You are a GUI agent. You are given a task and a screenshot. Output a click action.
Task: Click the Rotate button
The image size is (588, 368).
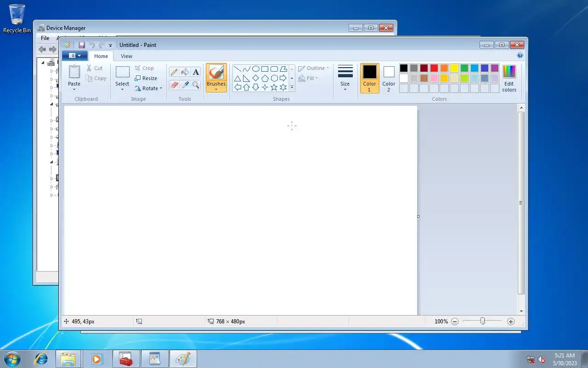point(148,88)
